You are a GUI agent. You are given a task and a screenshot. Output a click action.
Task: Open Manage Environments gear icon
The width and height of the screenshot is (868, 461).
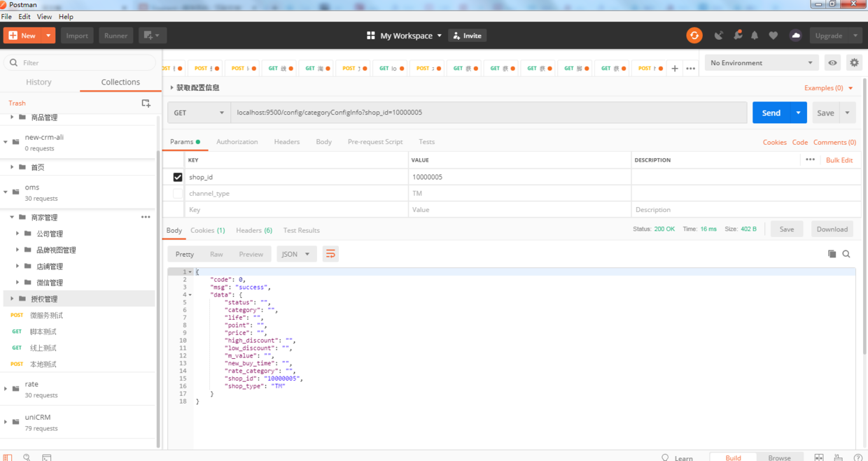point(854,63)
